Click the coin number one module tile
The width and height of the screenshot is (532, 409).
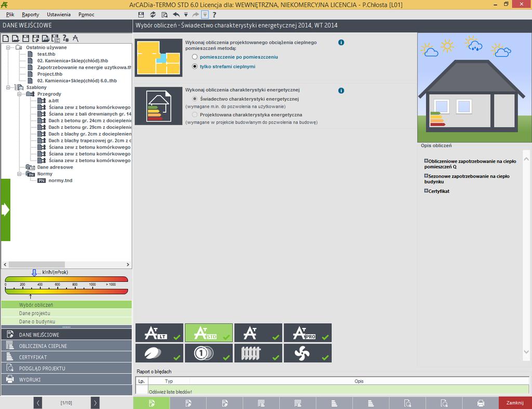point(209,353)
